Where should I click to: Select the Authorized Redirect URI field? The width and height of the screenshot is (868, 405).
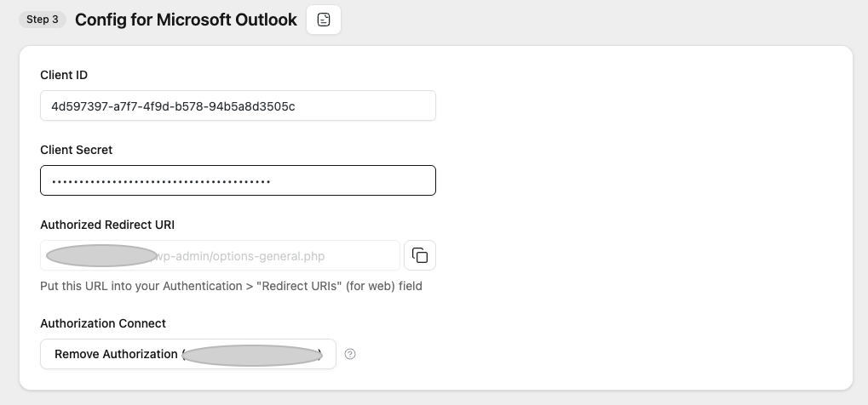point(220,255)
